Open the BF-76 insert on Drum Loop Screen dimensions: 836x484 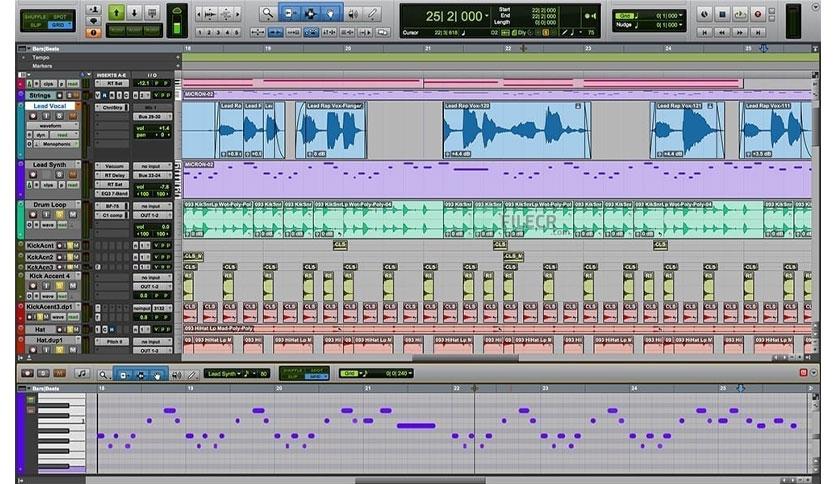tap(112, 206)
